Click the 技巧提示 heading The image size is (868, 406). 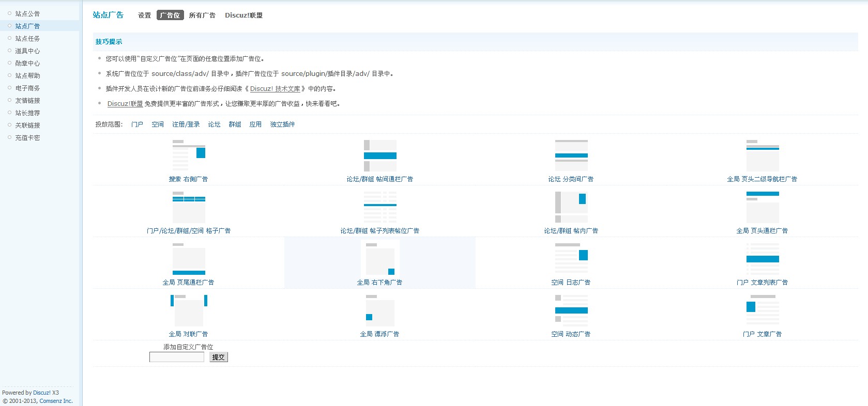coord(109,42)
